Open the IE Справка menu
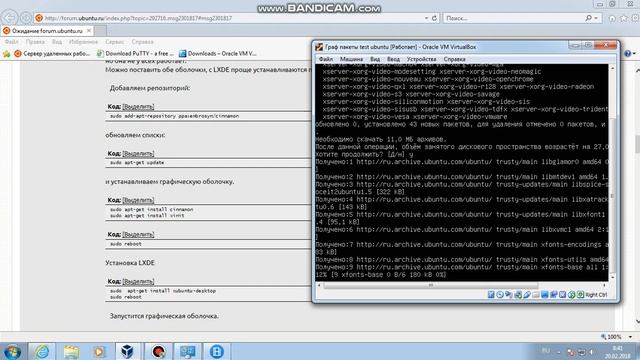 click(142, 42)
